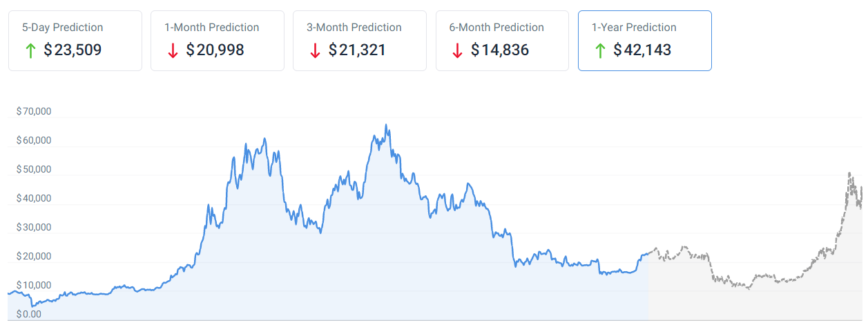The image size is (868, 325).
Task: Click the $42,143 price value
Action: (x=642, y=50)
